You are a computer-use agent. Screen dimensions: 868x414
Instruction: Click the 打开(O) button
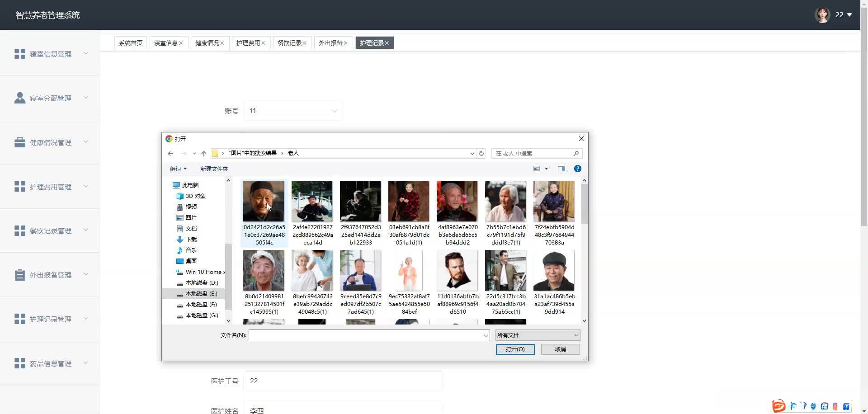click(515, 349)
